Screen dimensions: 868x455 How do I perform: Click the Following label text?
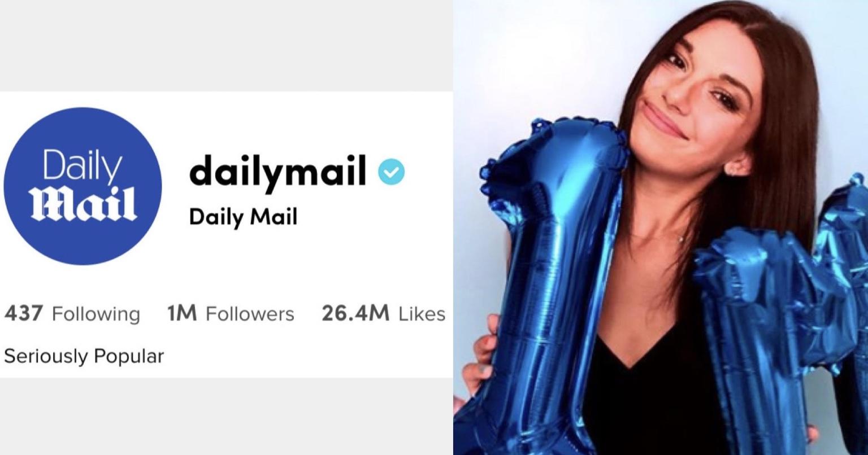[x=96, y=314]
